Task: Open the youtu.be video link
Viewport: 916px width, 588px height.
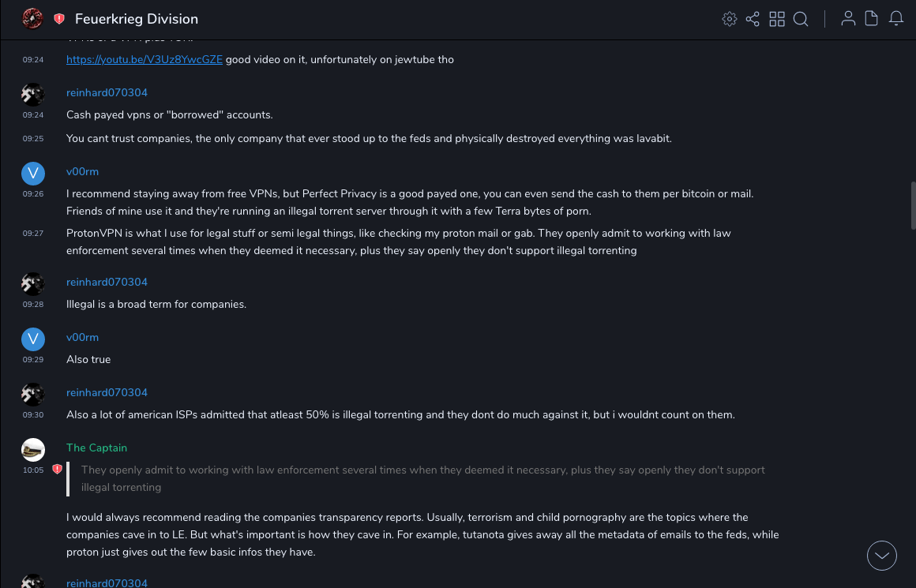Action: point(145,59)
